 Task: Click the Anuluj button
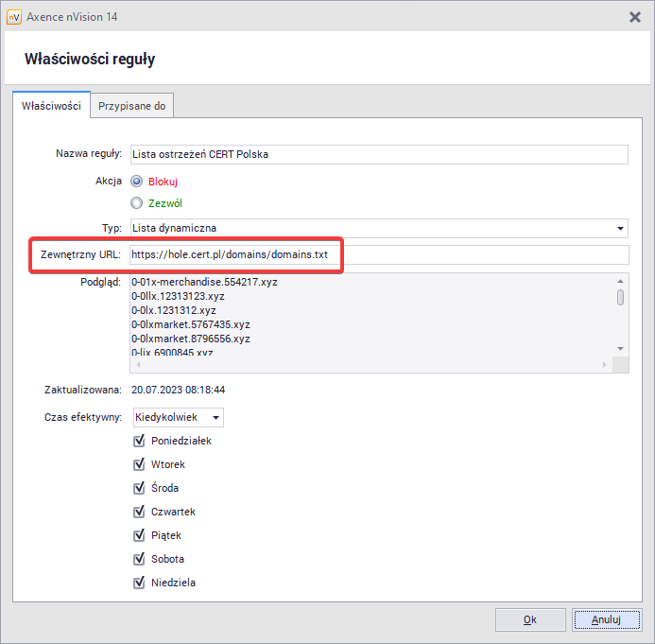tap(605, 619)
